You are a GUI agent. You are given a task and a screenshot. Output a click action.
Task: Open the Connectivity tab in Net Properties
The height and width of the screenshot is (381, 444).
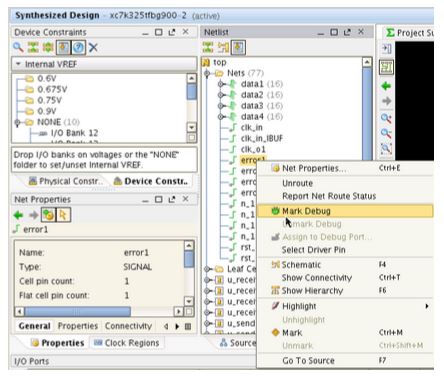coord(128,326)
